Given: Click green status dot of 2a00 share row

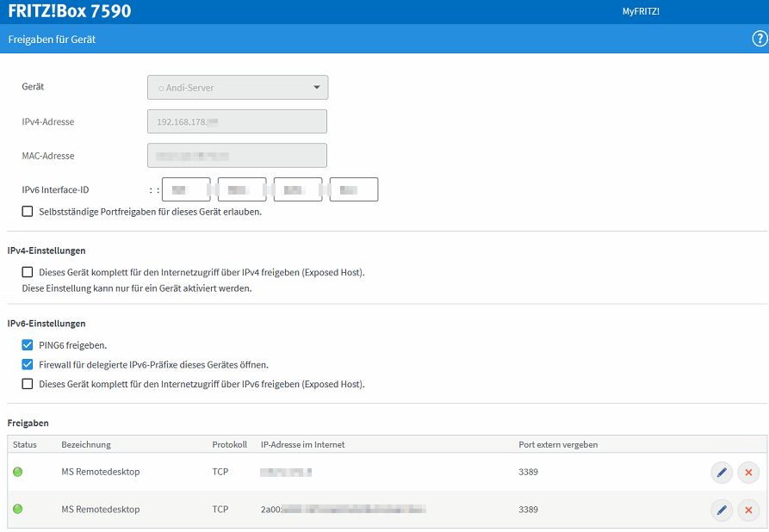Looking at the screenshot, I should (x=18, y=509).
